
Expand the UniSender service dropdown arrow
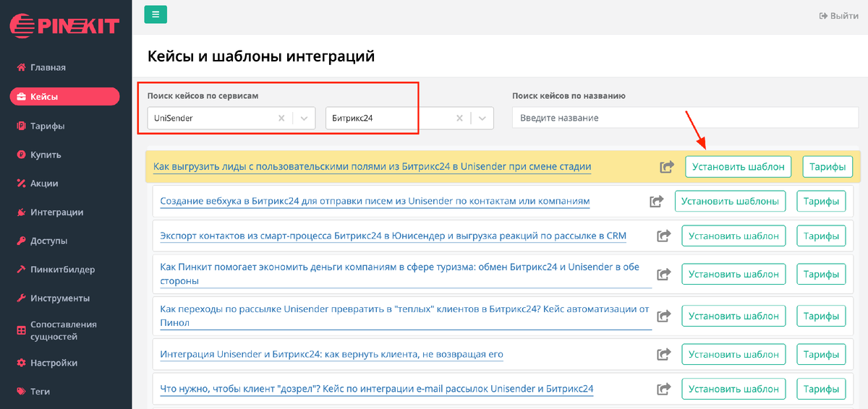pos(305,118)
